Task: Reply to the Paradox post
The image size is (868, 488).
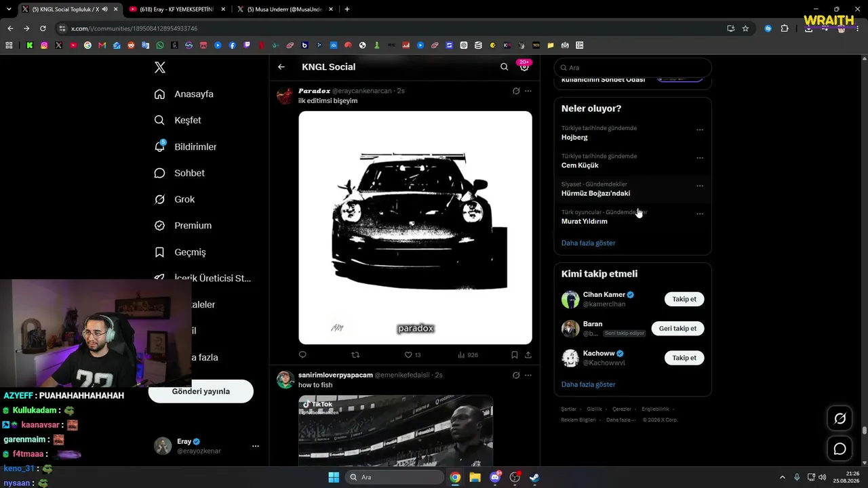Action: pos(302,354)
